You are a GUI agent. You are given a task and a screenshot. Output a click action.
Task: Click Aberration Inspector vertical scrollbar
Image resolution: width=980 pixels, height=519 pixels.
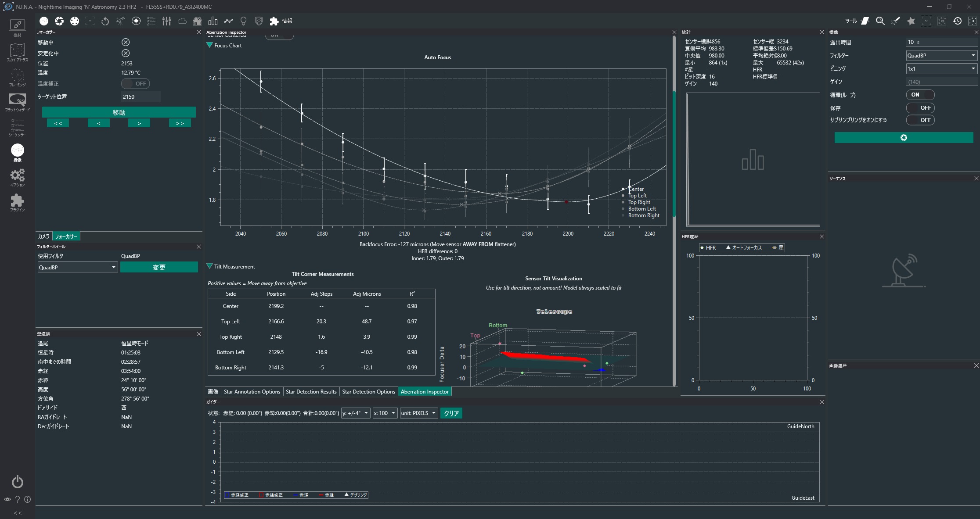(674, 154)
